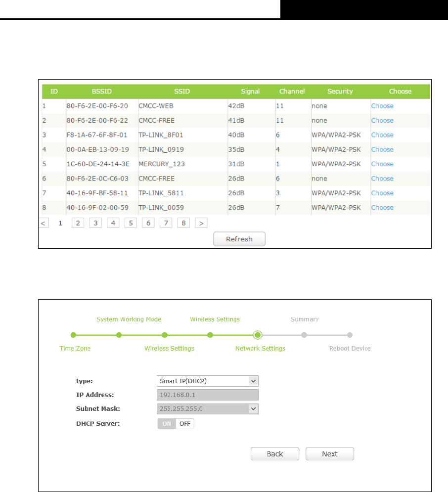
Task: Click the System Working Mode step label
Action: pos(129,319)
